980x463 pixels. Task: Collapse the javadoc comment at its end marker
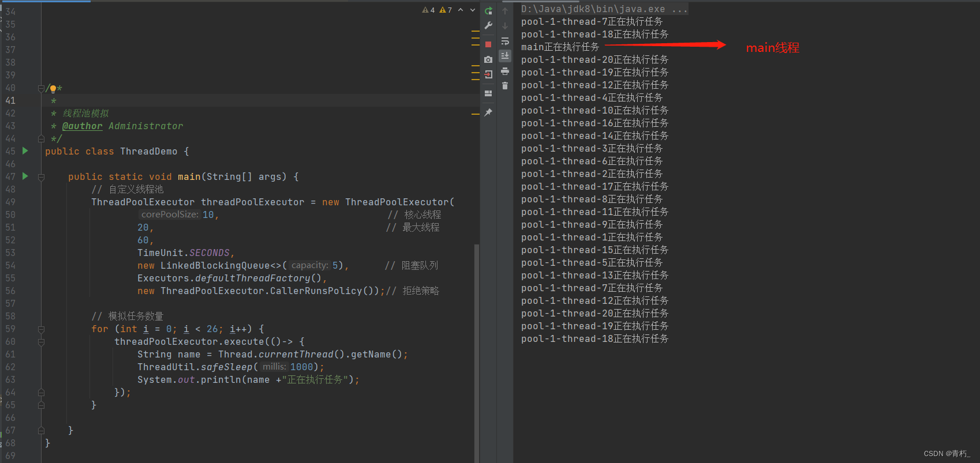(41, 139)
